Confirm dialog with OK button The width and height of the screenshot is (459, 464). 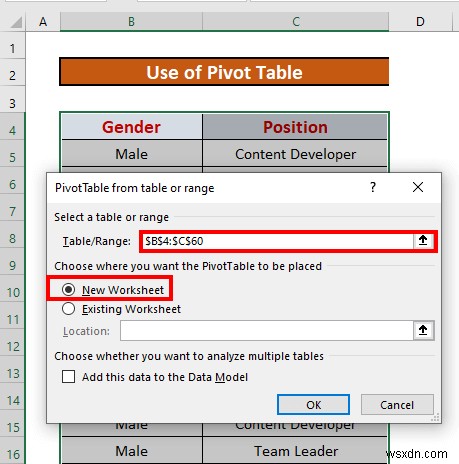coord(313,405)
